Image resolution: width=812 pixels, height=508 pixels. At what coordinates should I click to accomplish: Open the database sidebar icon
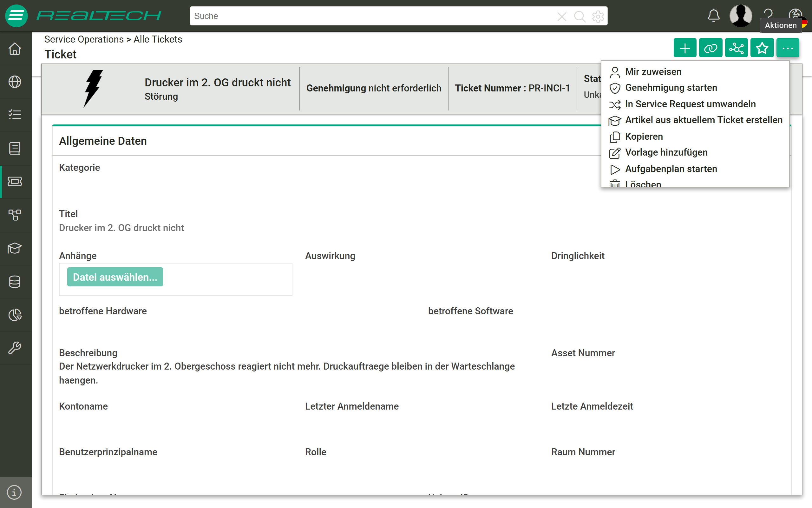pyautogui.click(x=15, y=282)
